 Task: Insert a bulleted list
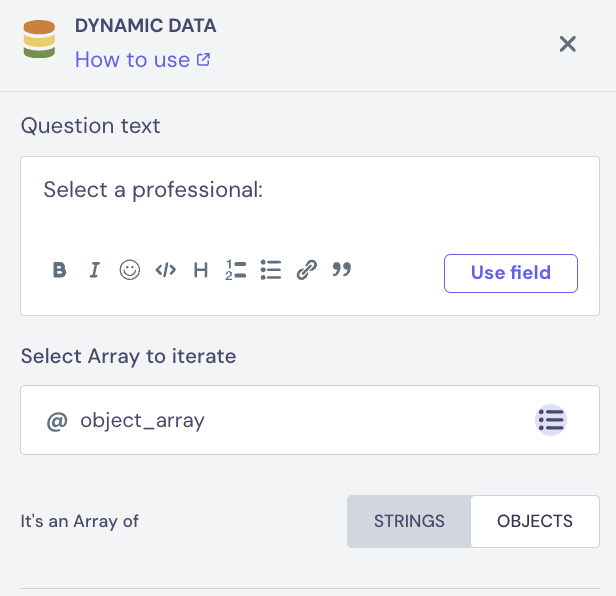(x=271, y=270)
